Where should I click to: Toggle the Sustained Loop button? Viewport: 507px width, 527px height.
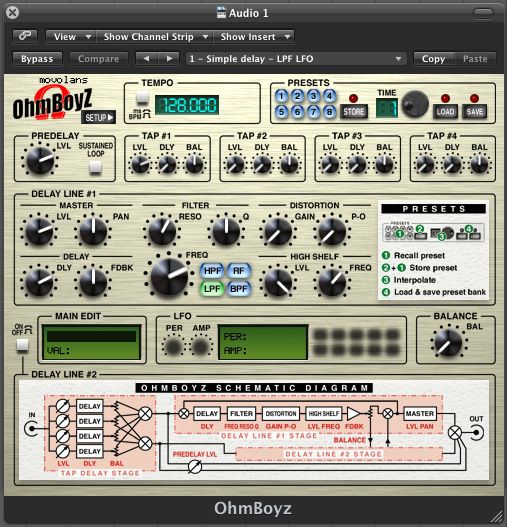point(95,167)
